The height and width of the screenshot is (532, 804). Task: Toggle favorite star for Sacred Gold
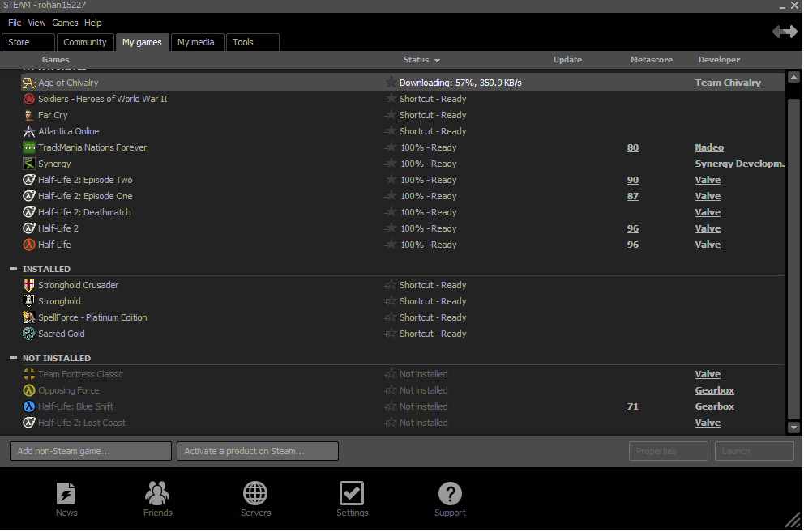[390, 333]
